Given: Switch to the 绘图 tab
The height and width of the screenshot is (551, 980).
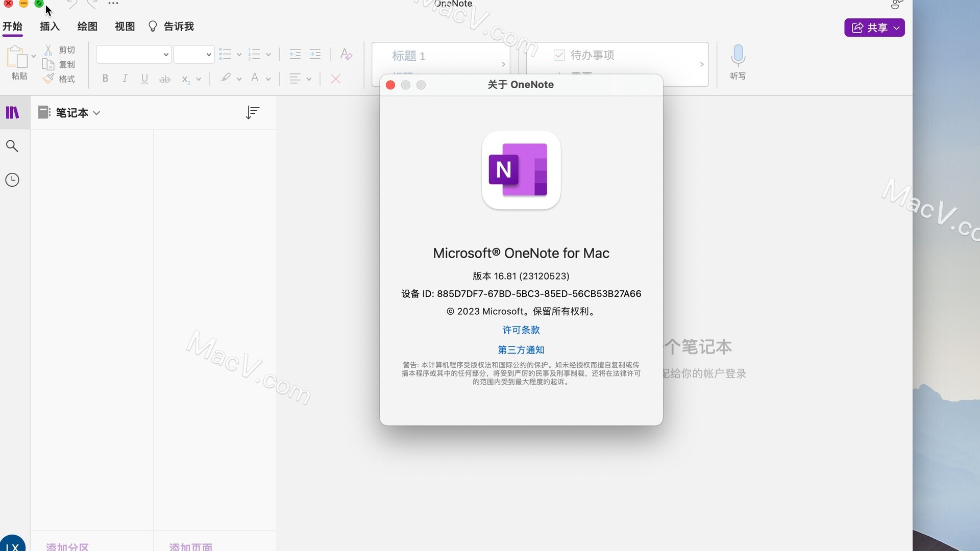Looking at the screenshot, I should pos(87,27).
